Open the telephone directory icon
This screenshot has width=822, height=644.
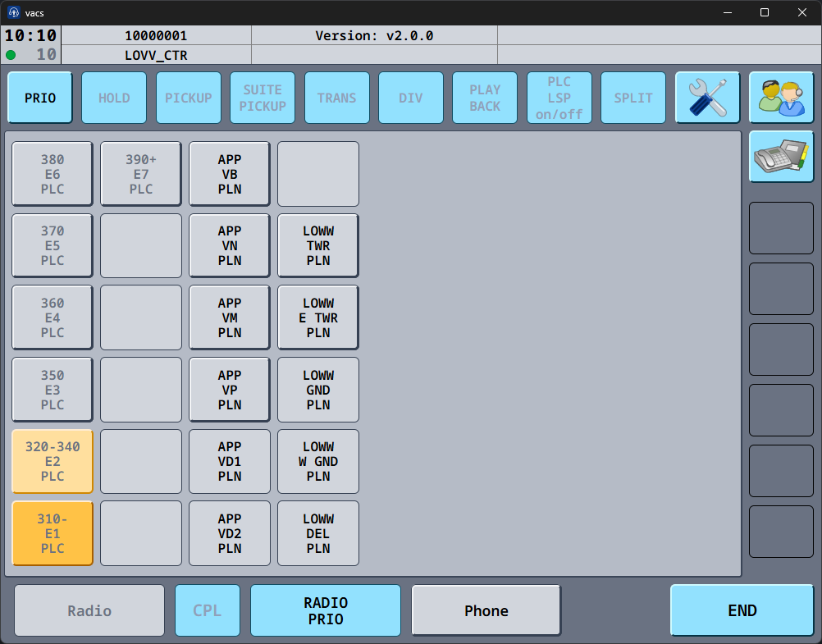point(781,156)
